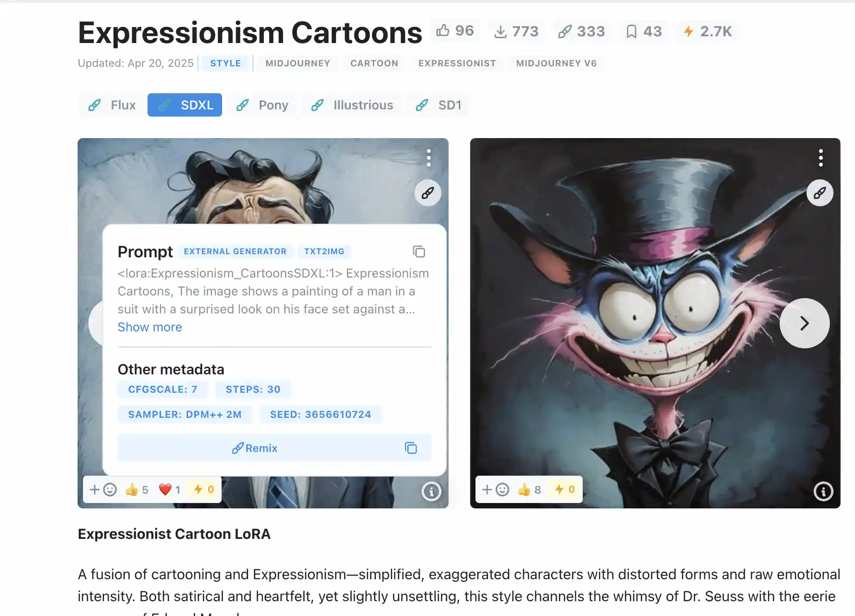Image resolution: width=855 pixels, height=616 pixels.
Task: Advance carousel with next arrow
Action: pyautogui.click(x=805, y=323)
